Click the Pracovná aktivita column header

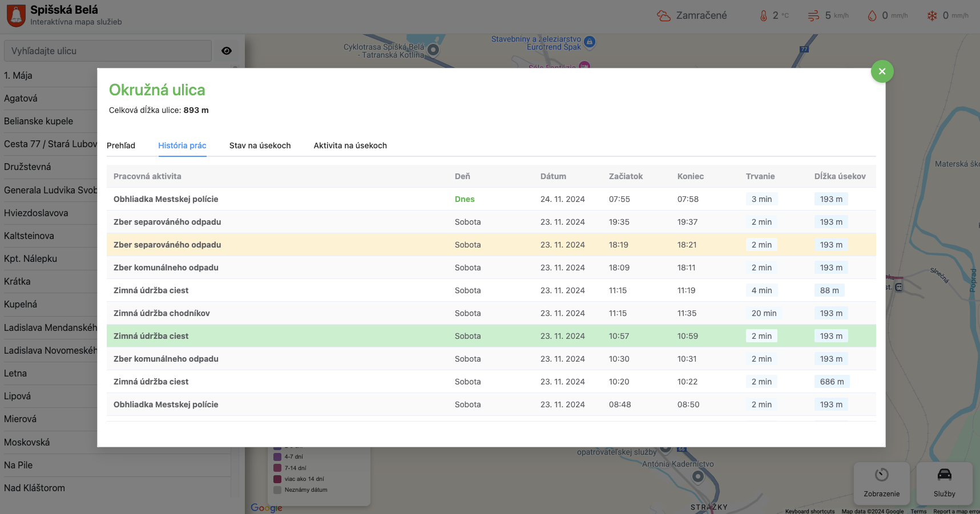tap(147, 176)
